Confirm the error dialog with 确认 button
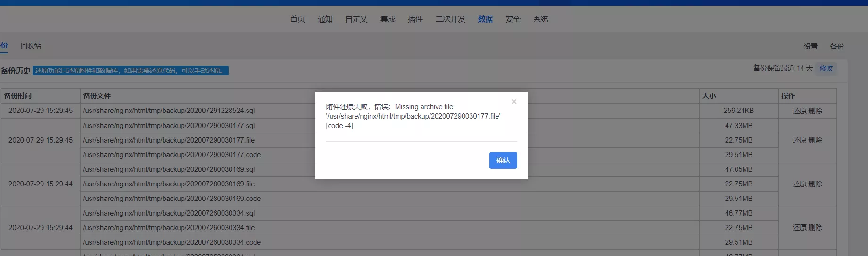The image size is (868, 256). tap(503, 160)
